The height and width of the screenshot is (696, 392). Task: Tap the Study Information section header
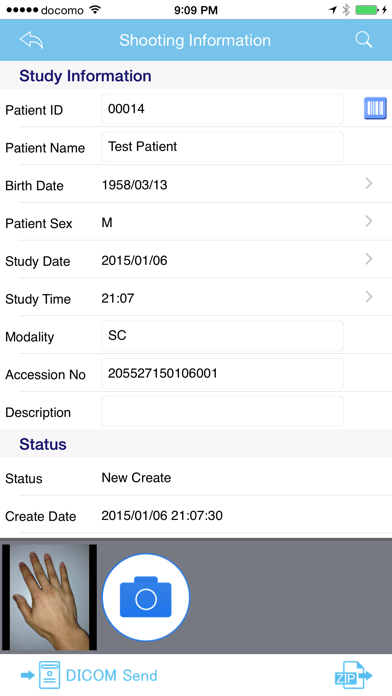tap(85, 75)
